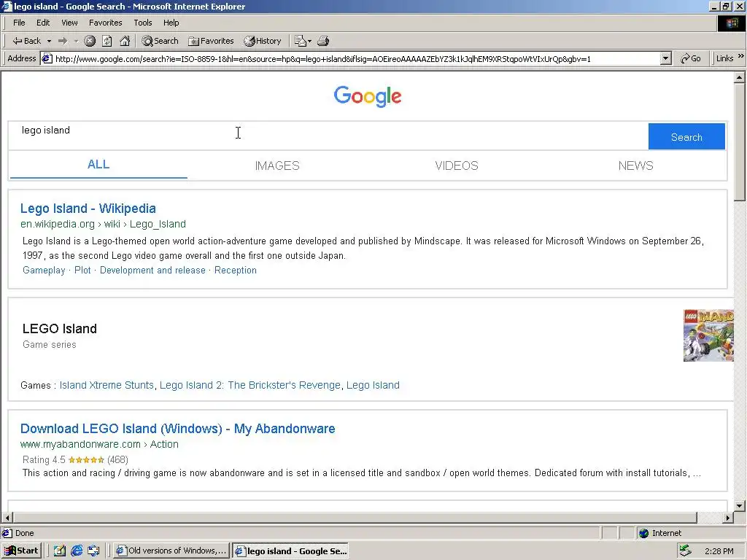This screenshot has height=560, width=747.
Task: Open the Windows Start menu
Action: (x=21, y=551)
